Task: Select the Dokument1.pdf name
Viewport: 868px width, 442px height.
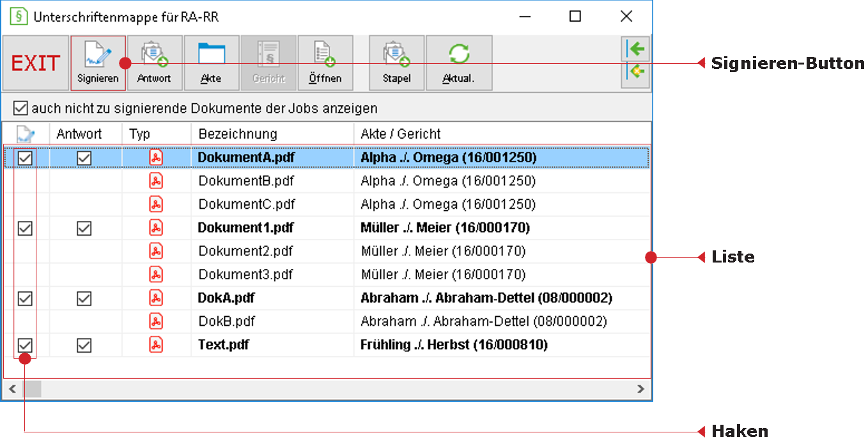Action: coord(245,227)
